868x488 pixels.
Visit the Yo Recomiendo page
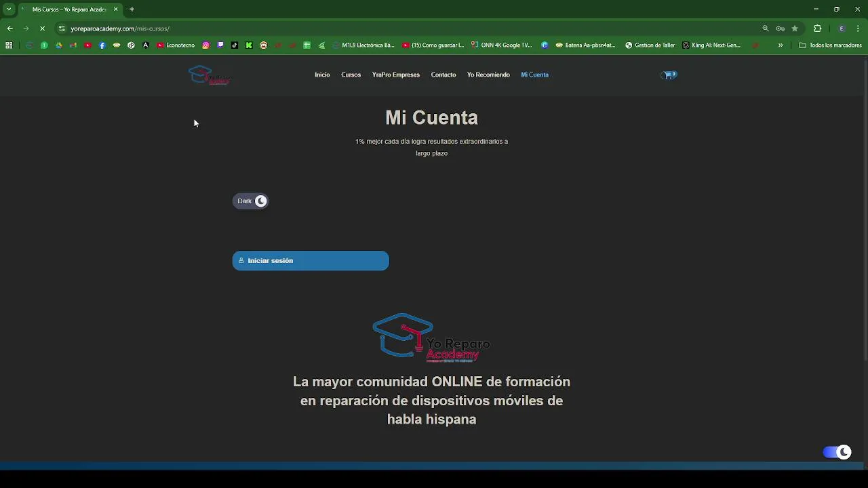pos(488,75)
